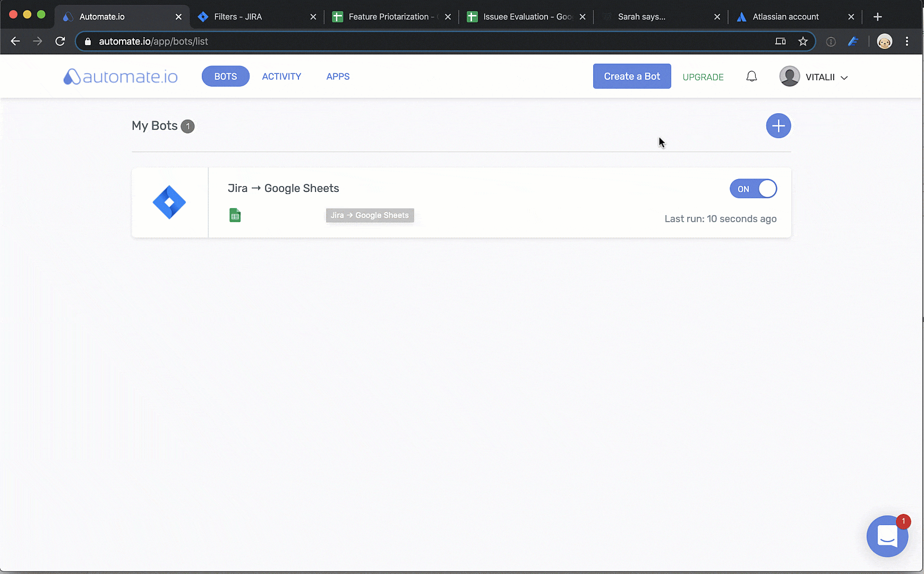Click the automate.io logo
This screenshot has width=924, height=574.
pyautogui.click(x=121, y=77)
